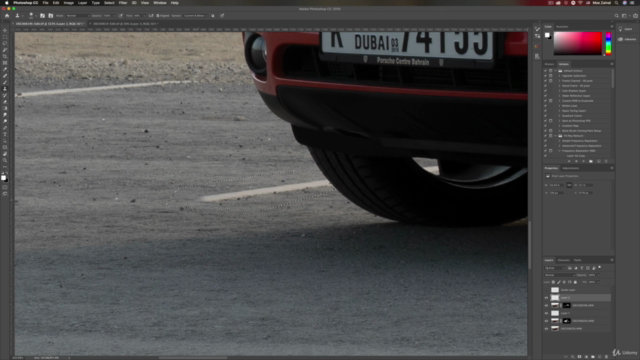Open the Brush Settings panel icon in options bar
640x360 pixels.
click(42, 16)
